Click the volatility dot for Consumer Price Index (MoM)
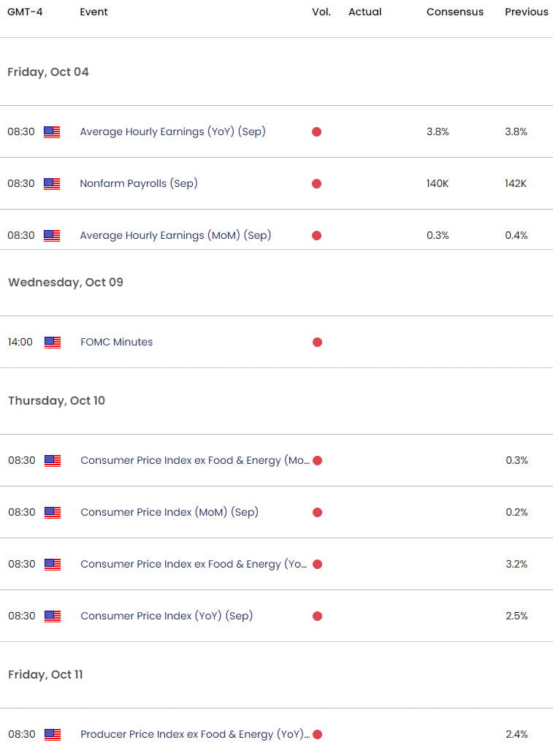 (316, 512)
